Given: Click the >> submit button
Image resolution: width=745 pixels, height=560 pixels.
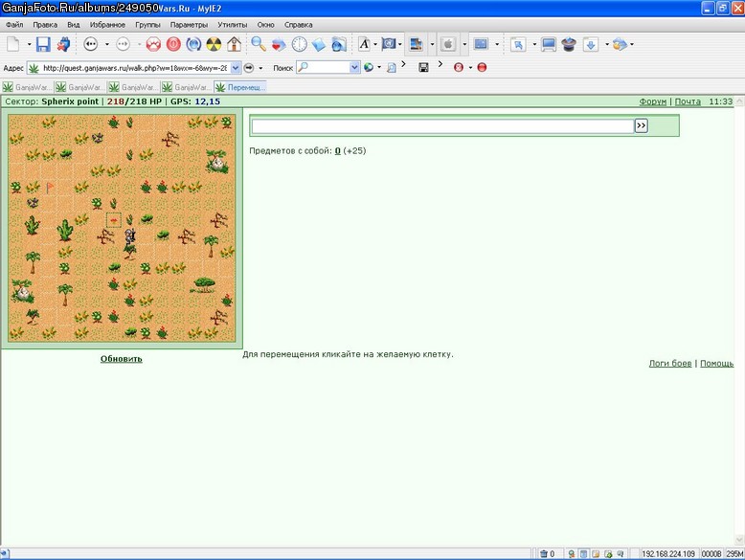Looking at the screenshot, I should (x=641, y=125).
